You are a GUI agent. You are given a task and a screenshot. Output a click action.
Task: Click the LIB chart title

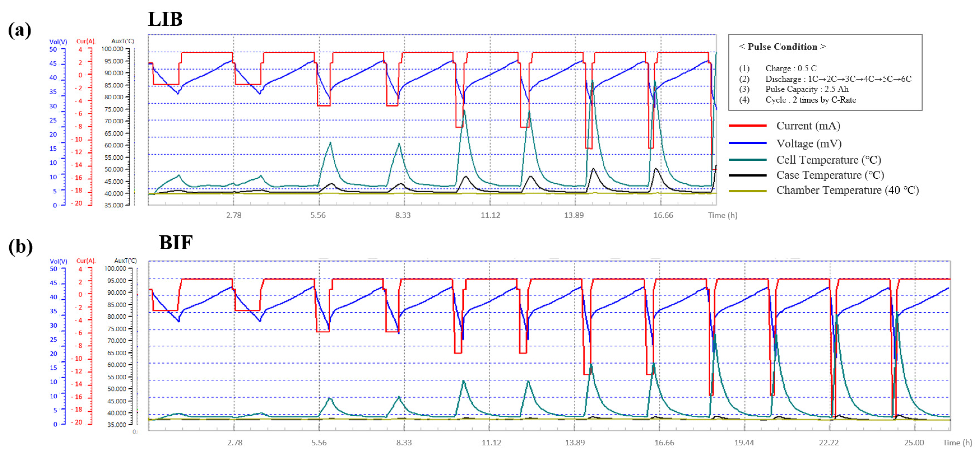click(x=165, y=19)
